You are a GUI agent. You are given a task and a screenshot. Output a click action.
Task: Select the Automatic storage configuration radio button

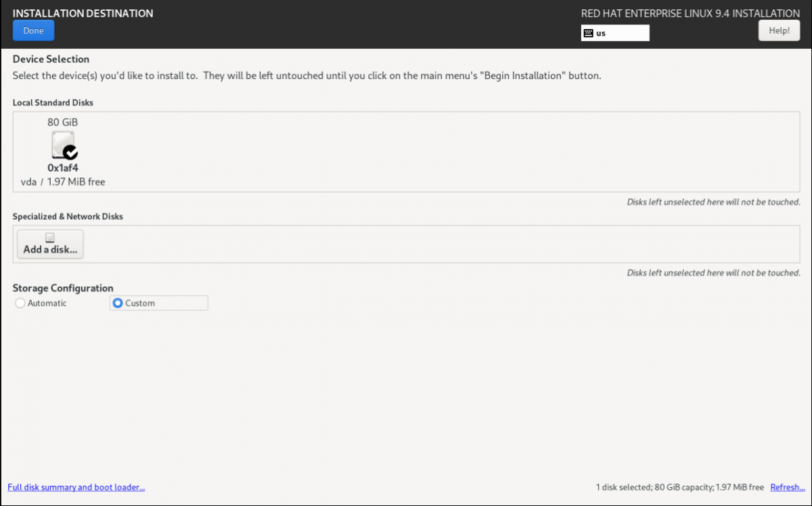tap(20, 303)
